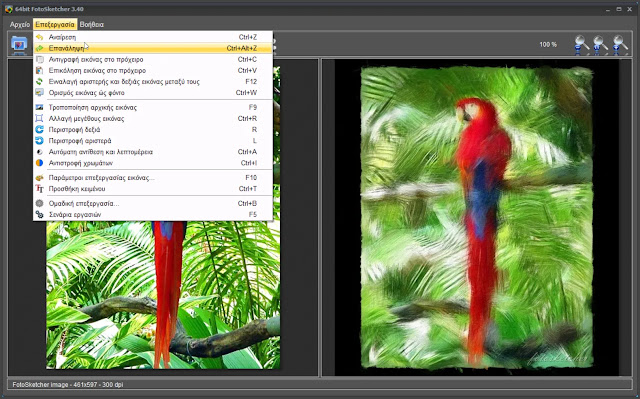Open the Αρχείο menu
This screenshot has width=640, height=399.
pos(20,24)
